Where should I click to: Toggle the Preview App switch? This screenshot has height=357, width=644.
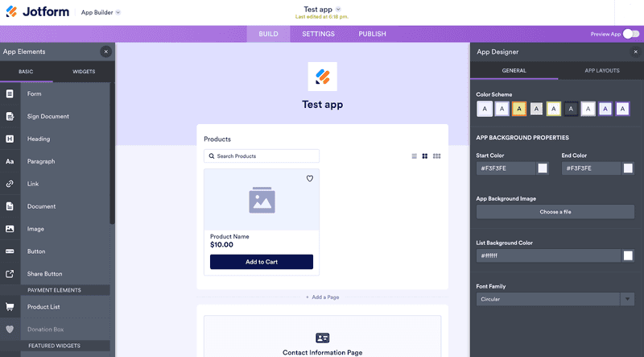631,34
